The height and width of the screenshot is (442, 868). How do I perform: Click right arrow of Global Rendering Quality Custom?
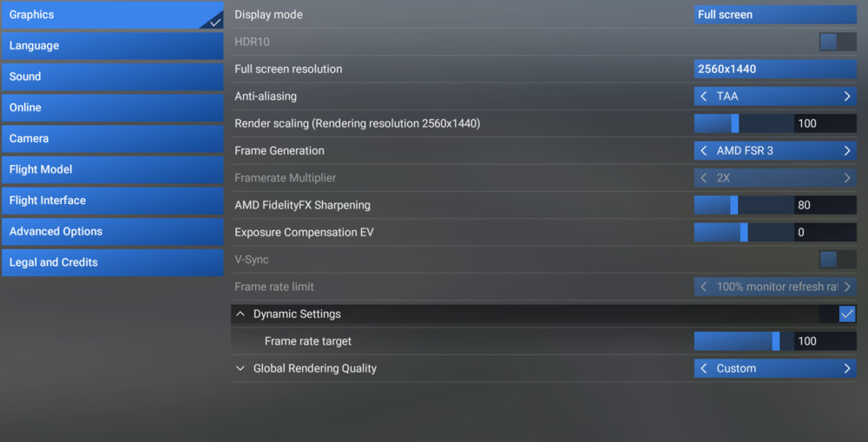click(847, 368)
